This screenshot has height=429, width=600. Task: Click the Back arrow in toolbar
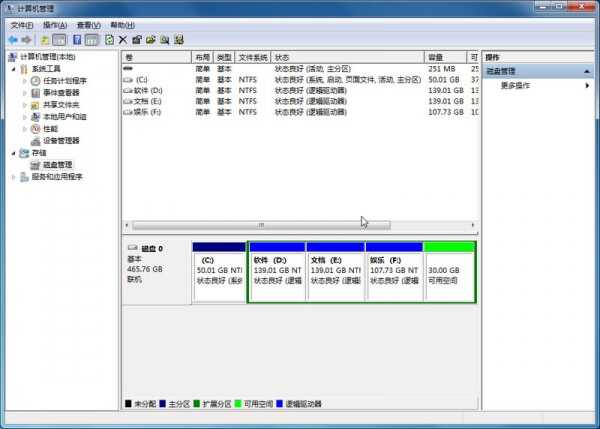[12, 40]
